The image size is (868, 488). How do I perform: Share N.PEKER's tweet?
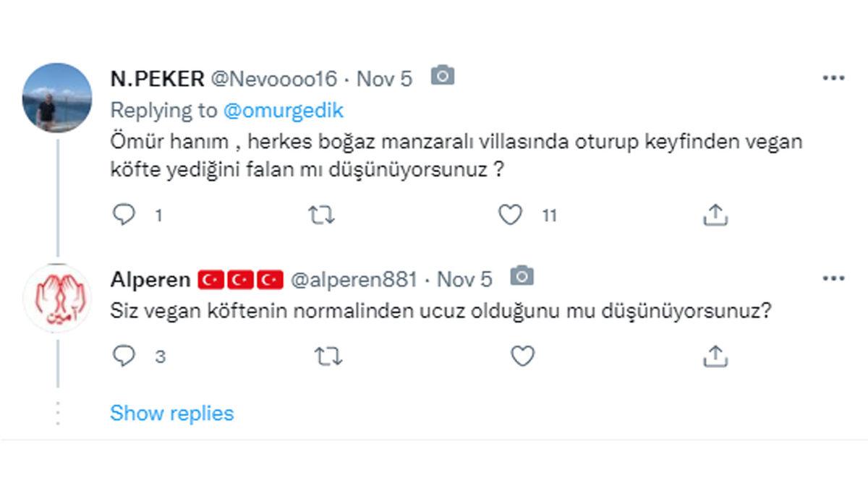pyautogui.click(x=717, y=214)
